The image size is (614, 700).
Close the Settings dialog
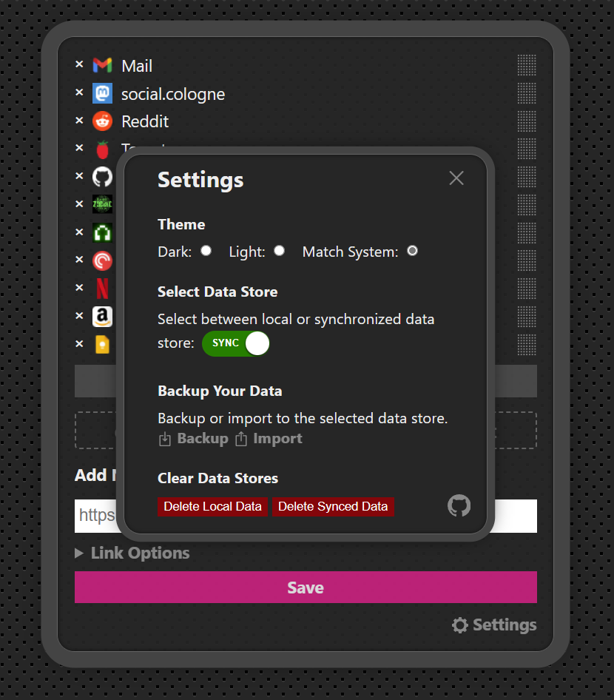[456, 178]
